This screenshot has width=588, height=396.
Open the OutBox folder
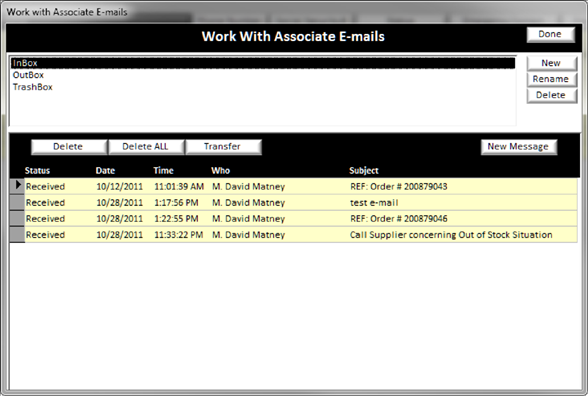(28, 75)
